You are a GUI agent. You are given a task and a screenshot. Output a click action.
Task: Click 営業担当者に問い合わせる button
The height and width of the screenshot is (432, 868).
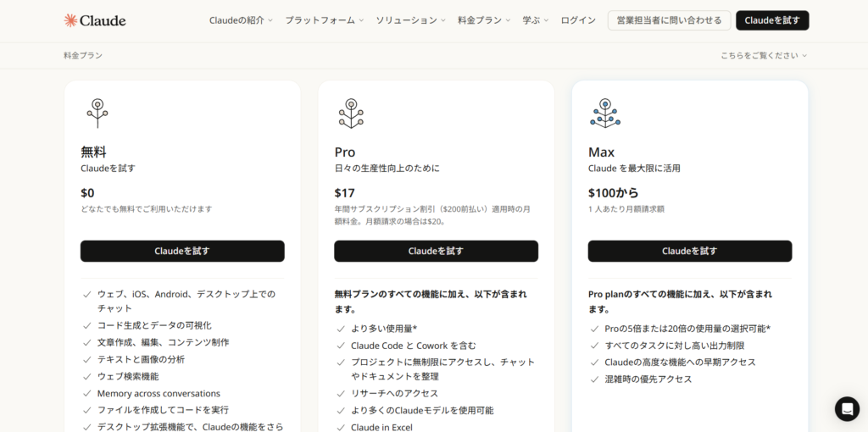[669, 20]
